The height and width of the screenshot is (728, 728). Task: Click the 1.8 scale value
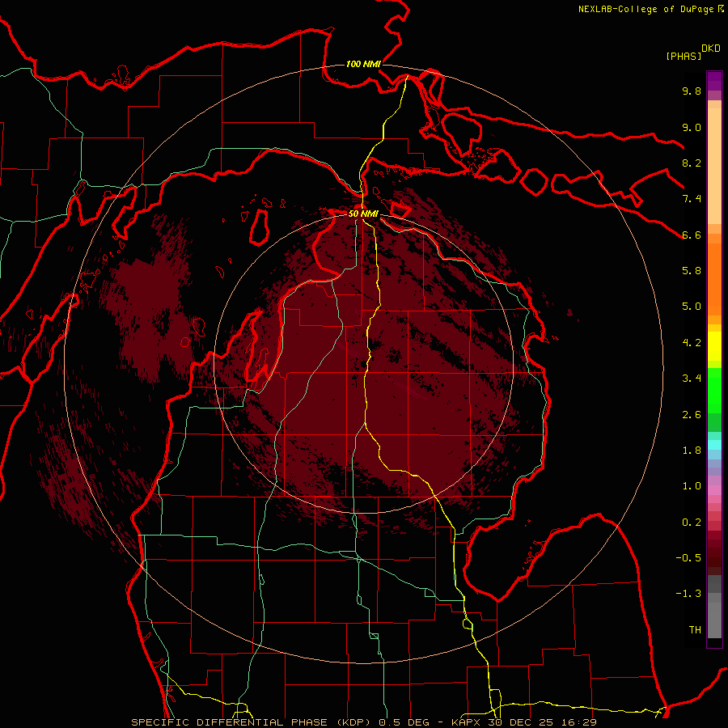(x=692, y=451)
